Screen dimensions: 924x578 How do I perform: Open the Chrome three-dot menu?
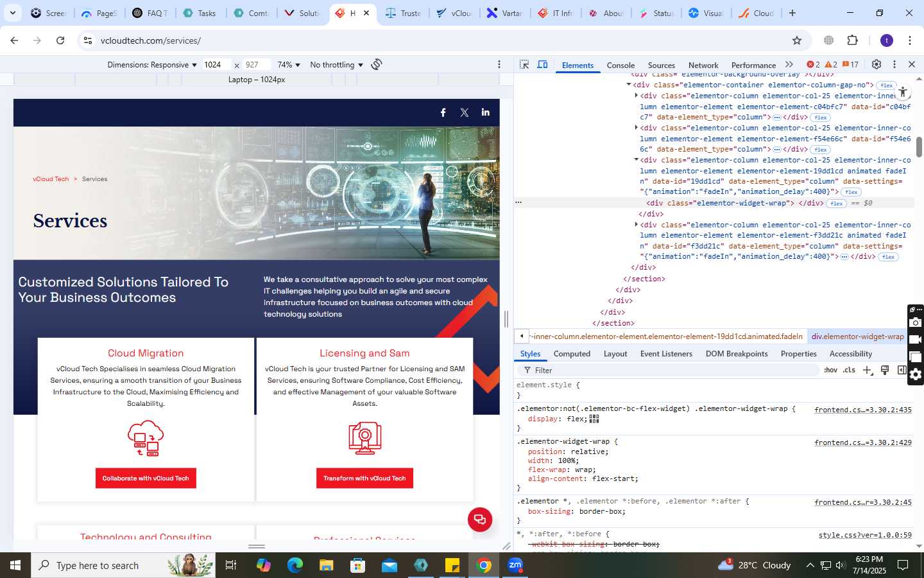(910, 40)
